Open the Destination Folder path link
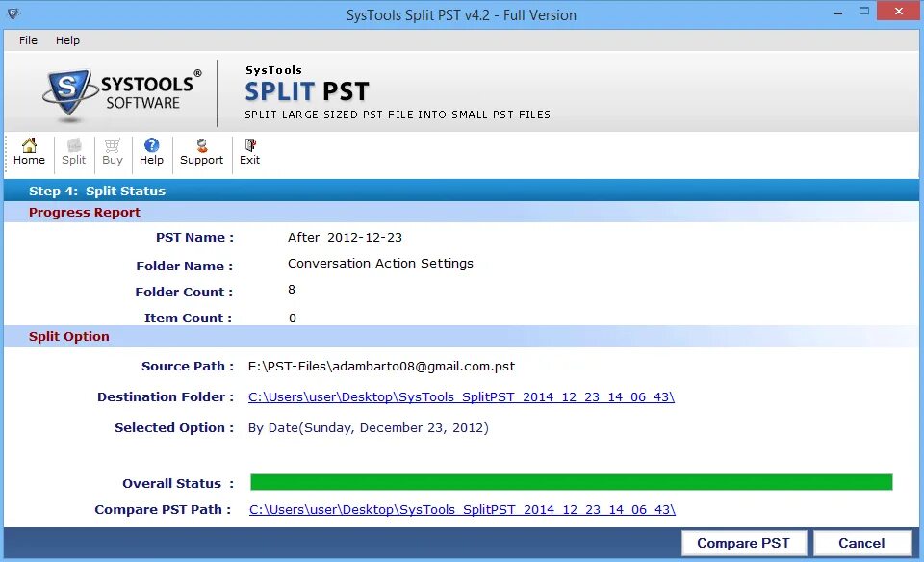This screenshot has height=562, width=924. click(x=461, y=397)
